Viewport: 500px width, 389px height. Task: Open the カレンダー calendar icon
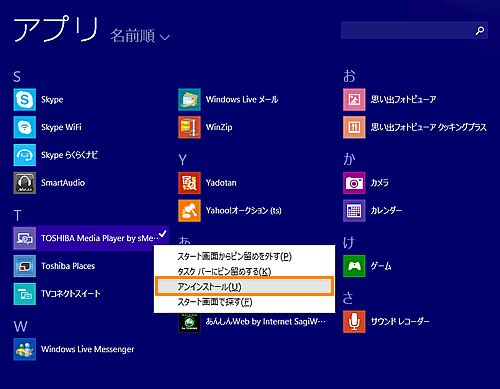coord(354,210)
